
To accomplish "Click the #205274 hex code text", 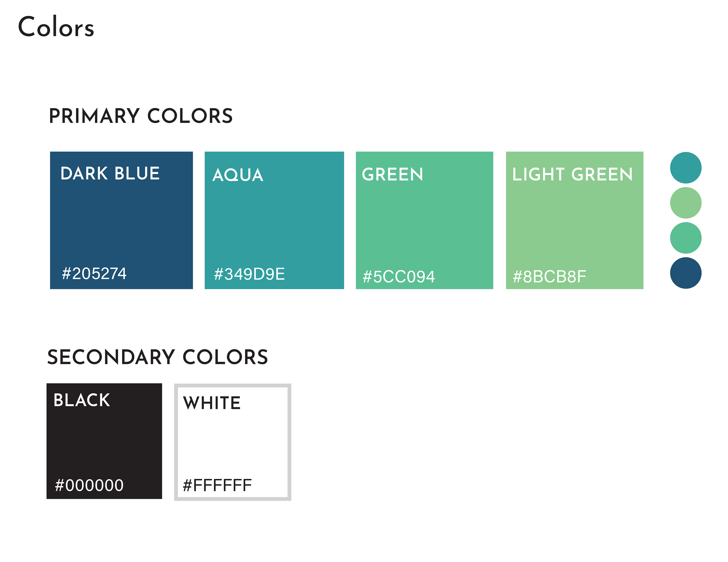I will point(94,274).
